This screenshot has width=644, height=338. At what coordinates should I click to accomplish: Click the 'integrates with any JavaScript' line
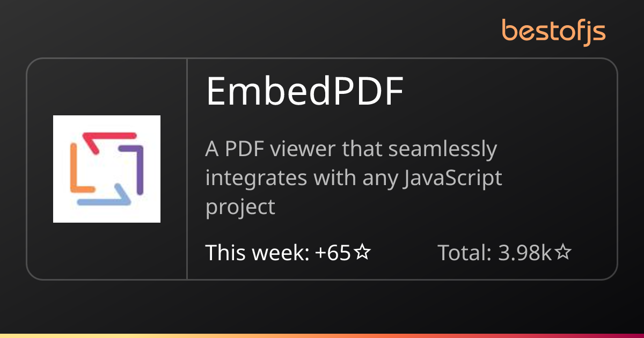[354, 178]
